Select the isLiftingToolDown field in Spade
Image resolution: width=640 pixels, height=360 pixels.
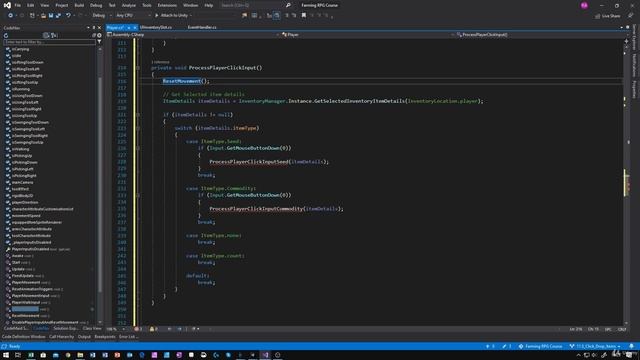tap(27, 62)
